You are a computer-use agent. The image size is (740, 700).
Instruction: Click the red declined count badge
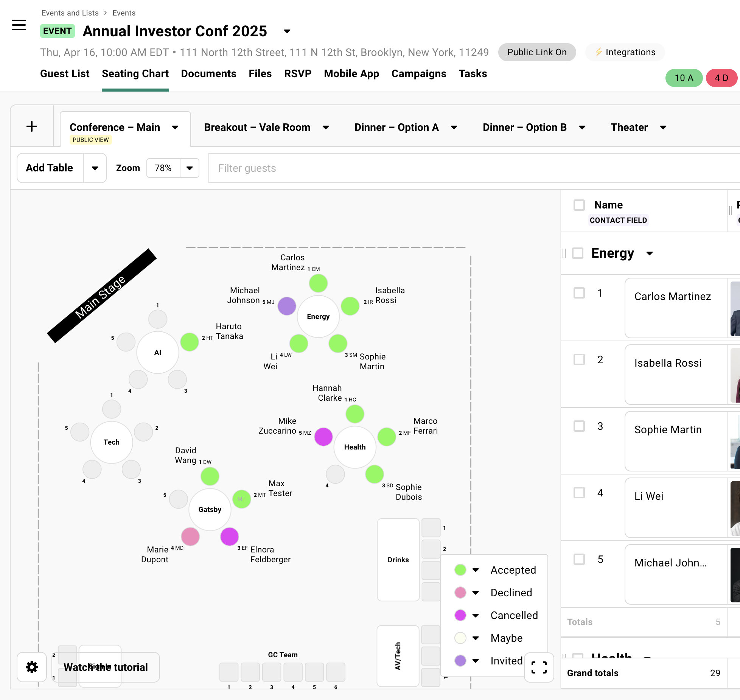coord(721,78)
